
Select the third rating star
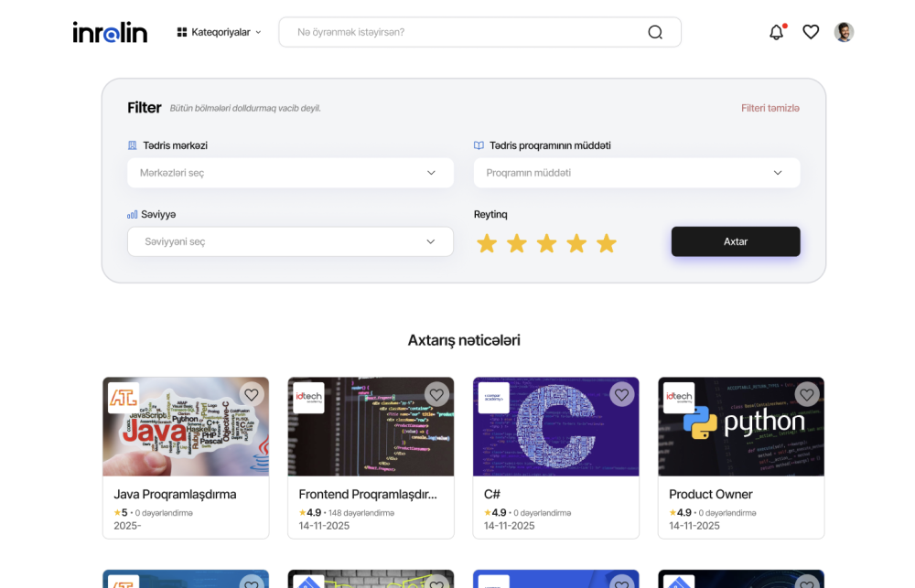[546, 243]
